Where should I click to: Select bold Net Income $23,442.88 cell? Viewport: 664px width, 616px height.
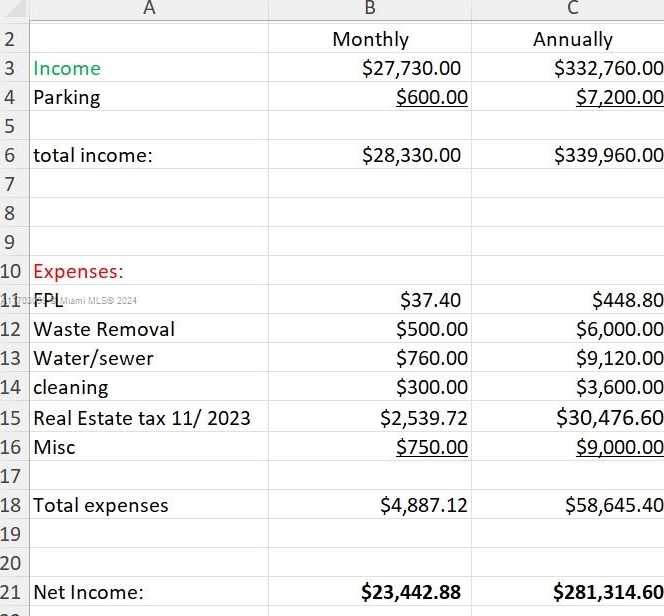click(x=370, y=591)
